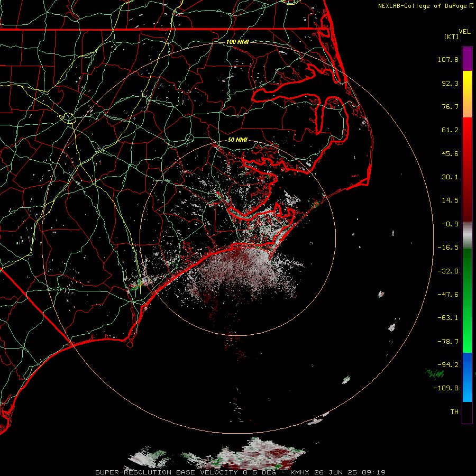Select the 107.8 velocity scale value
Image resolution: width=476 pixels, height=476 pixels.
coord(448,59)
